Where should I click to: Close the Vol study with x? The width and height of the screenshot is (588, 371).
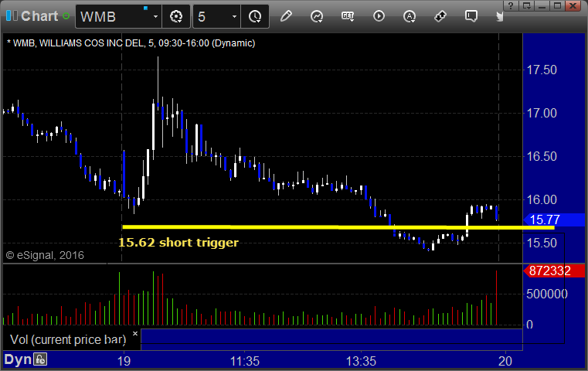(135, 333)
